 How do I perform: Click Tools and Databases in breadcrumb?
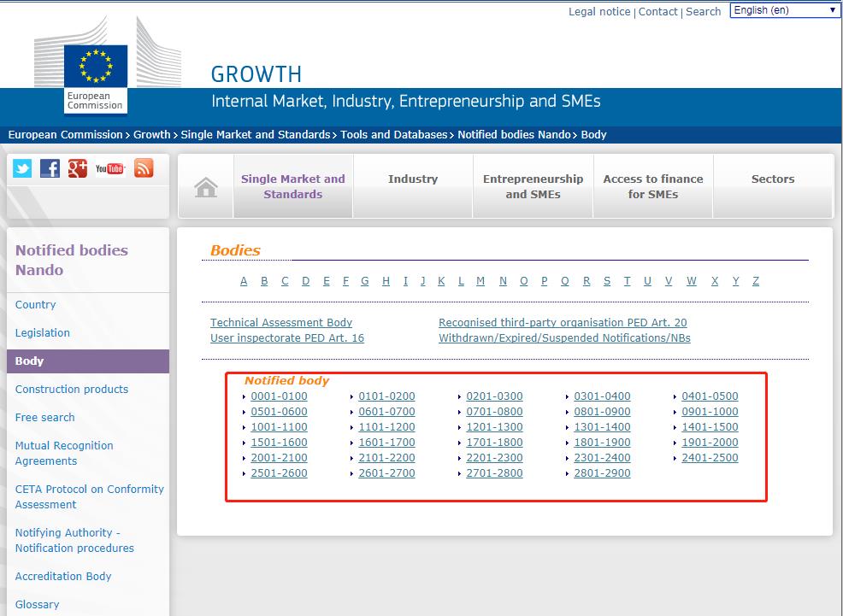393,135
